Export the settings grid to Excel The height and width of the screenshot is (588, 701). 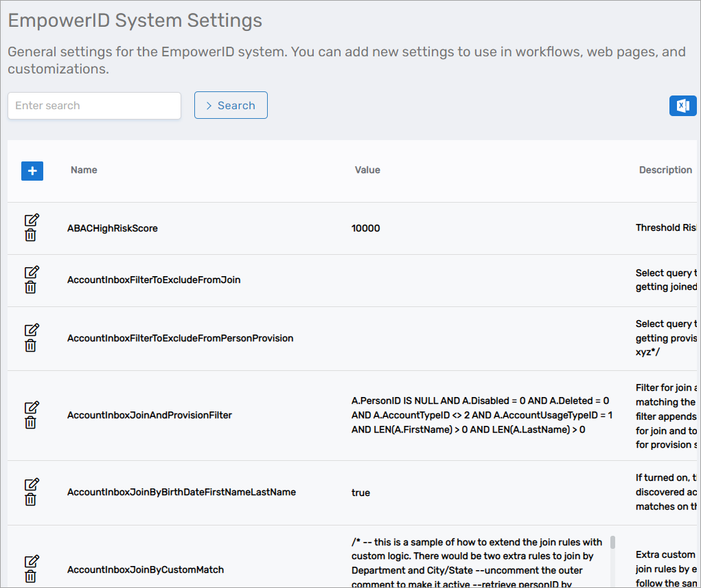pyautogui.click(x=682, y=105)
